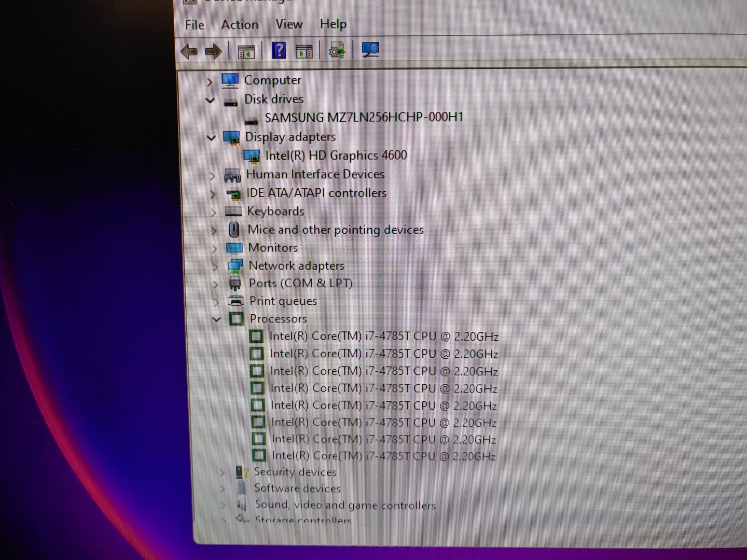Click the Back arrow toolbar icon
This screenshot has width=747, height=560.
click(x=189, y=51)
